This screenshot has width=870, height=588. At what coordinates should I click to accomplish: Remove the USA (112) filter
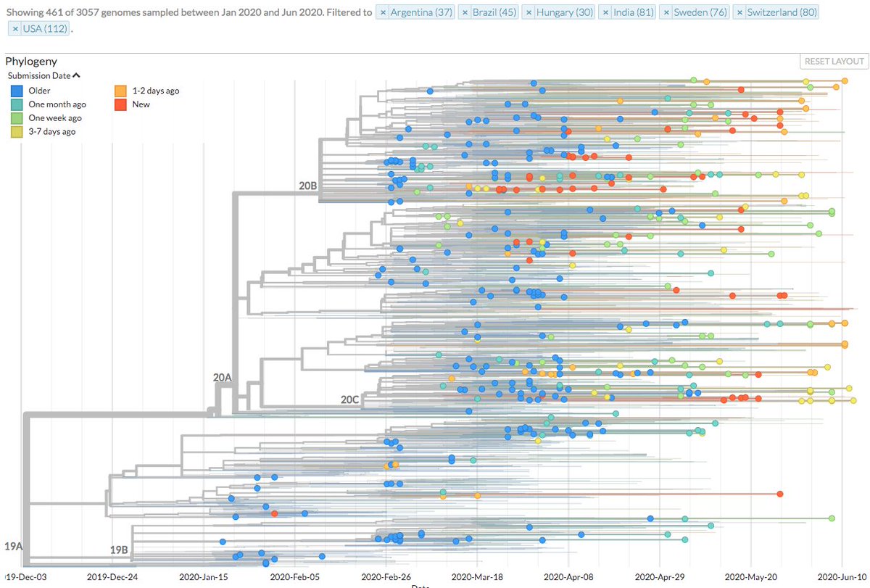click(16, 29)
